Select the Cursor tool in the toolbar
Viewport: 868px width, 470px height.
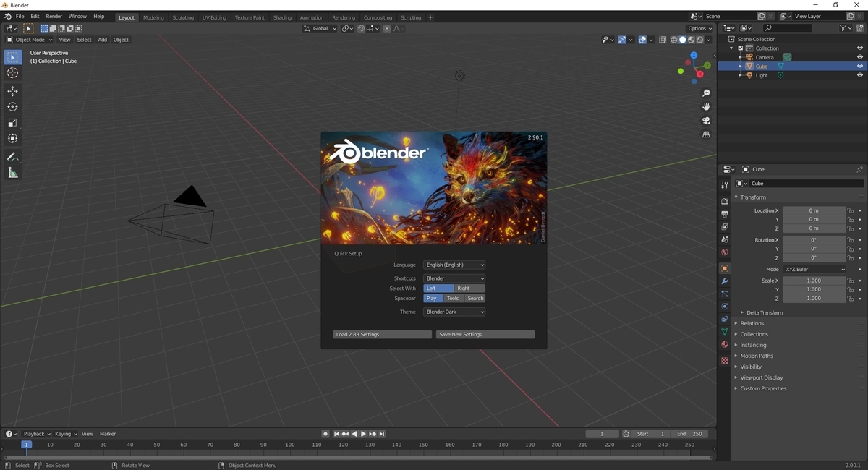12,73
